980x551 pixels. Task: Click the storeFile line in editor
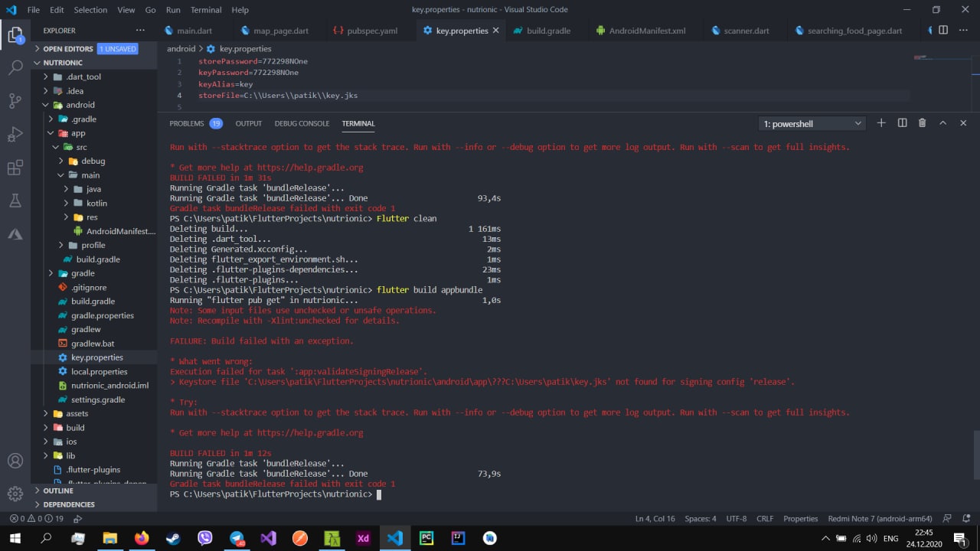tap(278, 96)
